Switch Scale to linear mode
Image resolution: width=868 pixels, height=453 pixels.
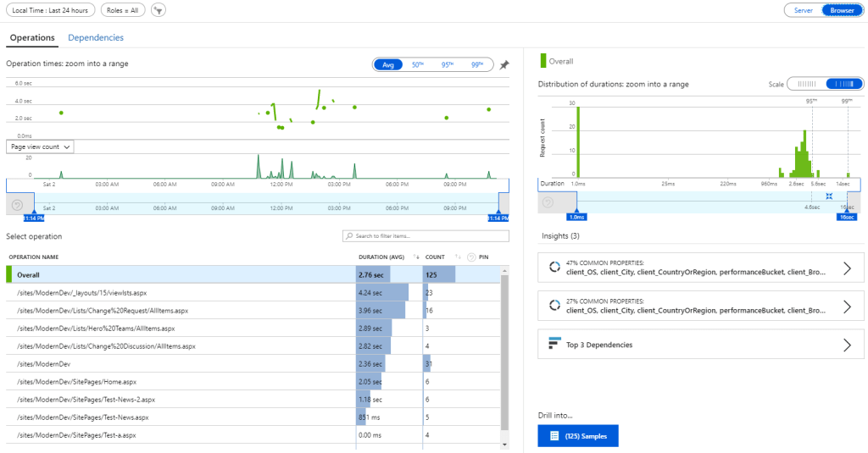coord(806,84)
